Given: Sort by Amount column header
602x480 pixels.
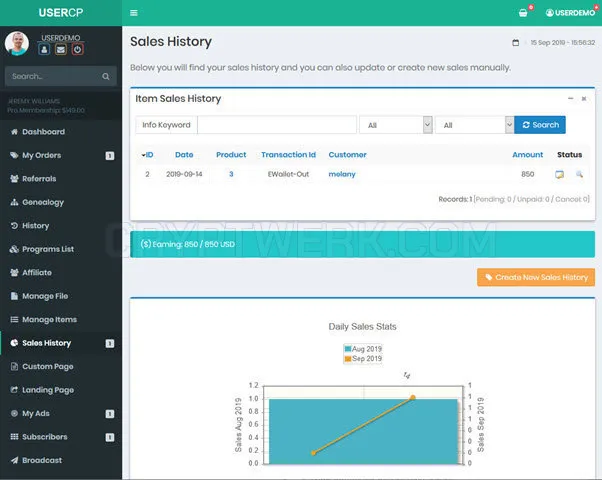Looking at the screenshot, I should pos(528,155).
